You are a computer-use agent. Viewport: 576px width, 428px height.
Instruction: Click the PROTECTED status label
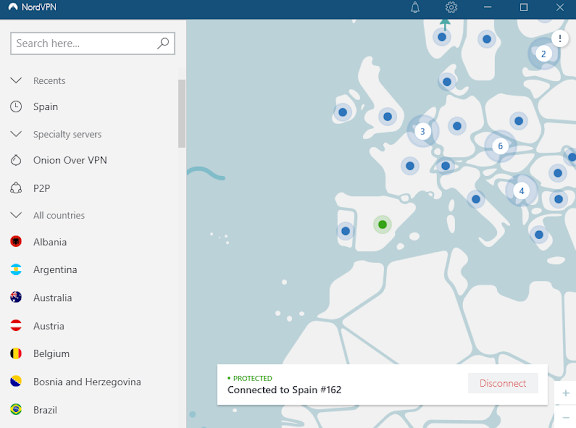[x=253, y=378]
